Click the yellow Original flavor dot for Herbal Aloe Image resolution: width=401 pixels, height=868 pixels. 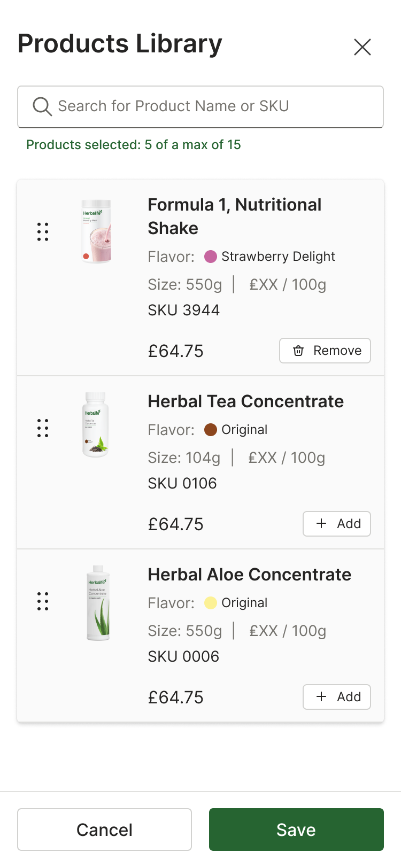pyautogui.click(x=210, y=602)
